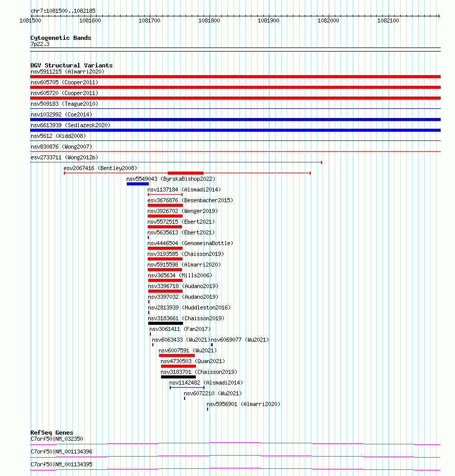Click the nsv509183 (Teague2010) label

64,104
